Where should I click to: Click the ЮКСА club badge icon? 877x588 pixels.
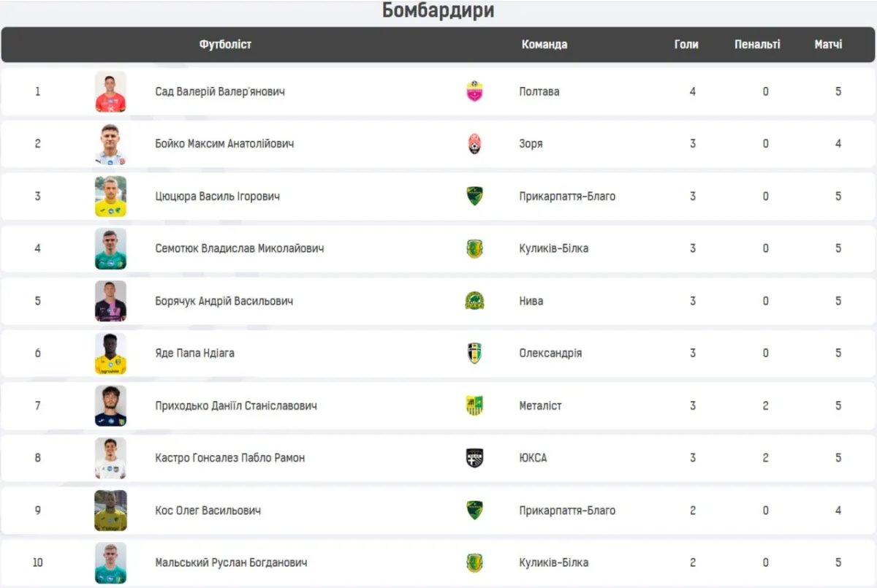(474, 458)
